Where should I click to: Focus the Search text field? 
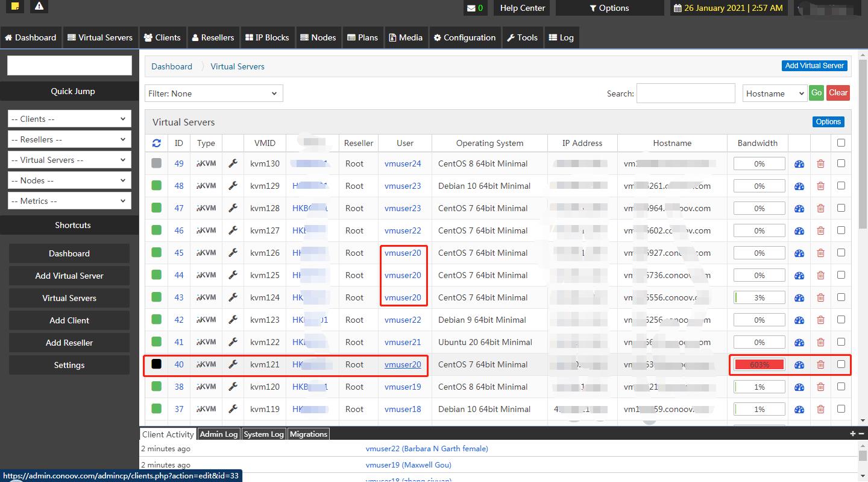tap(686, 94)
